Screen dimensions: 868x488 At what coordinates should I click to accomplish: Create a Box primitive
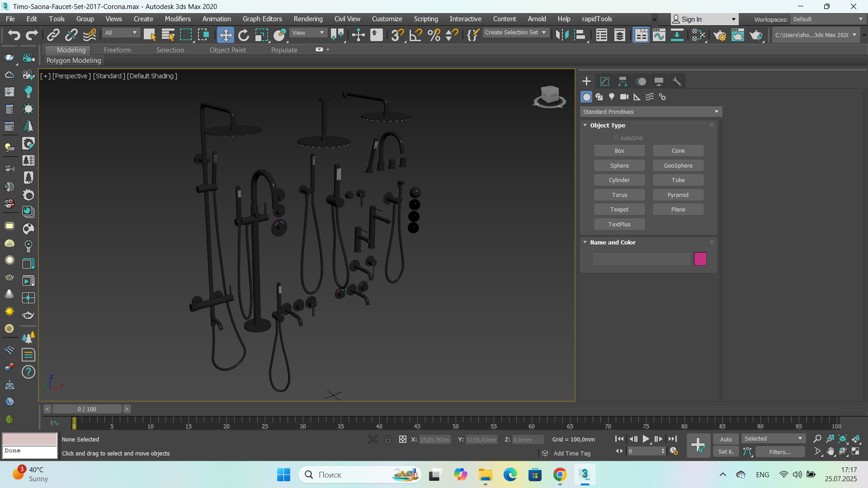[x=619, y=151]
